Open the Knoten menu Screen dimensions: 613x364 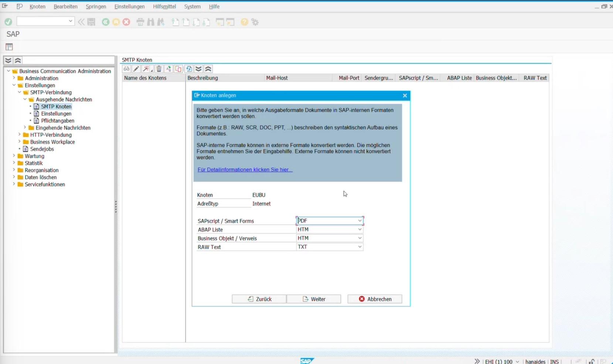coord(37,7)
